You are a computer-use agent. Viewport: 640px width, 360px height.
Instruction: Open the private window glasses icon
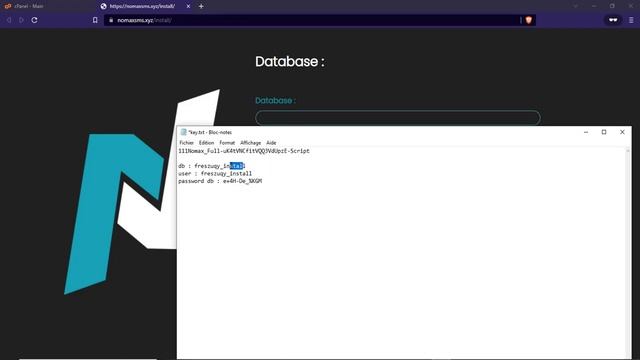point(613,20)
